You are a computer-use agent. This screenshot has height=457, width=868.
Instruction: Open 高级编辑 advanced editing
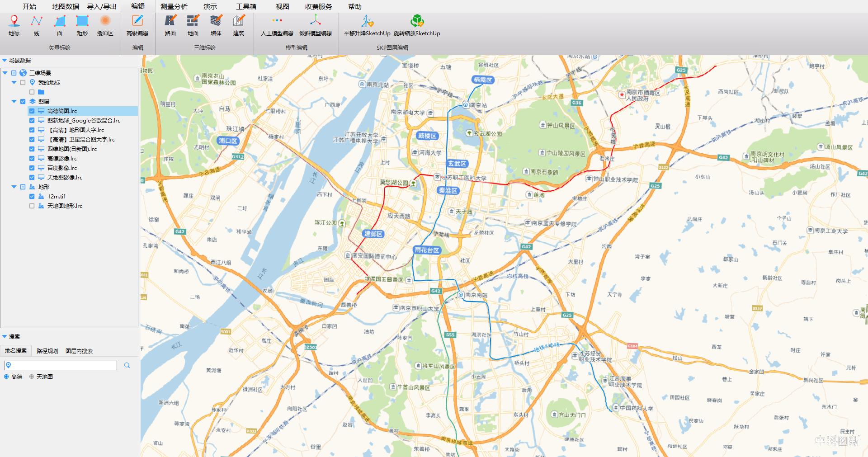(x=137, y=25)
